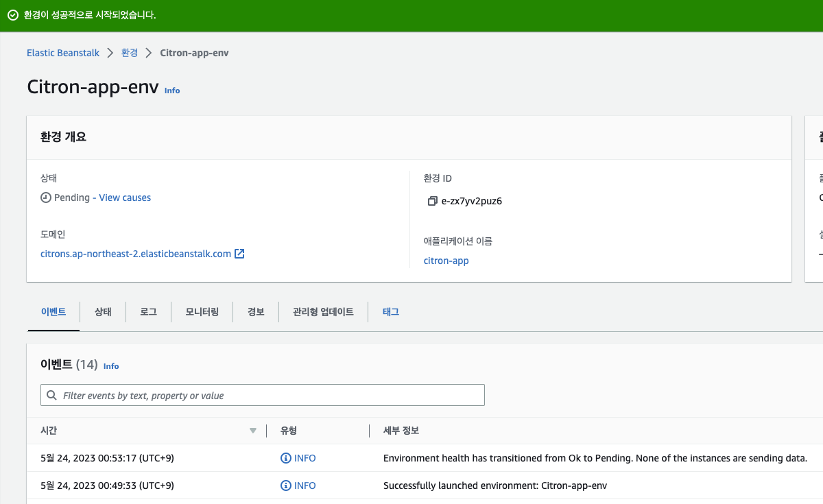
Task: Click the 세부 정보 column header
Action: point(401,431)
